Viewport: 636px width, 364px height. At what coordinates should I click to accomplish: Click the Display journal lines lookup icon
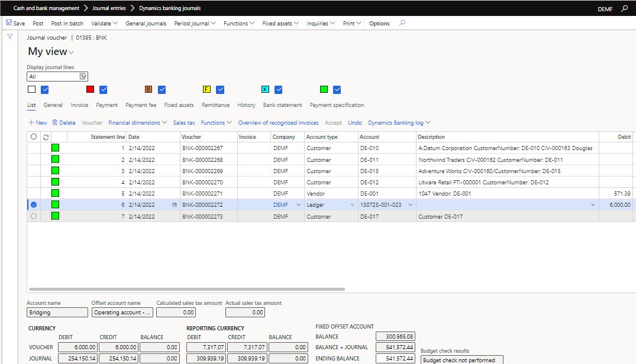click(83, 76)
